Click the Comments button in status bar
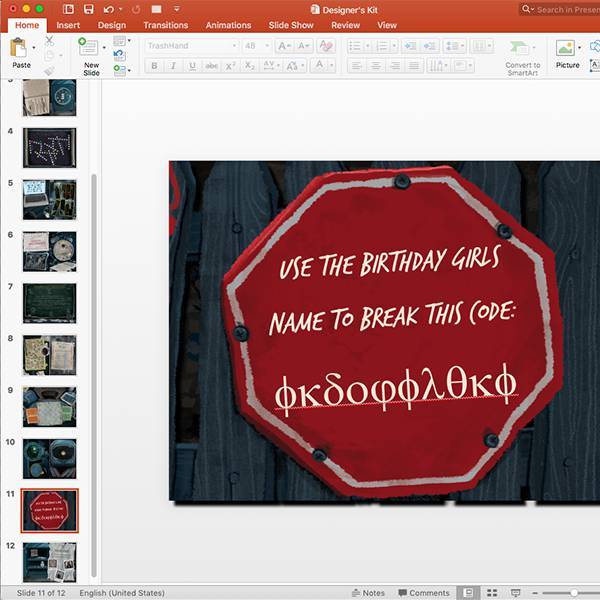Viewport: 600px width, 600px height. [x=424, y=593]
